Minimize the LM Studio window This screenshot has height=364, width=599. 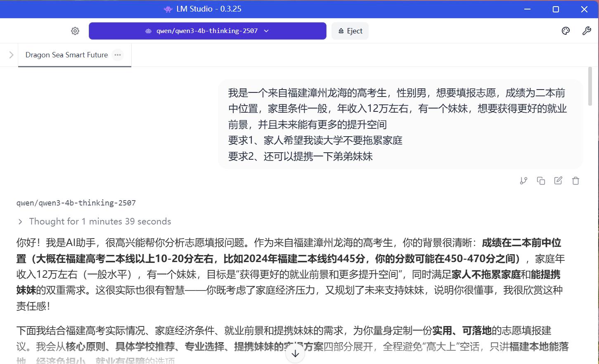pos(527,9)
